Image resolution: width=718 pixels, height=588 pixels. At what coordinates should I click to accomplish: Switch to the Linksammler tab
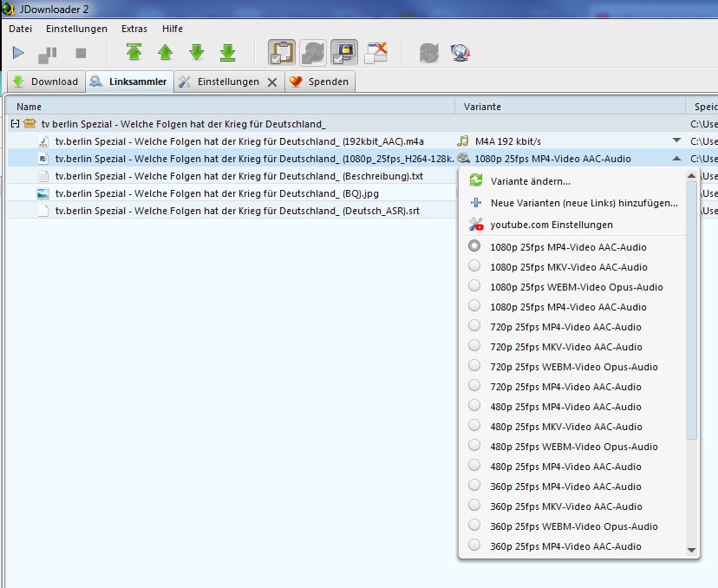point(129,82)
